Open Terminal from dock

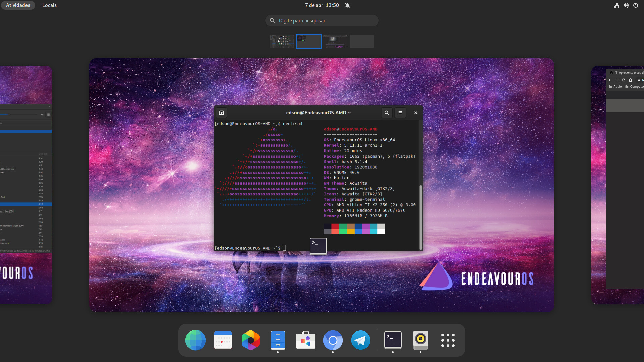pyautogui.click(x=393, y=340)
